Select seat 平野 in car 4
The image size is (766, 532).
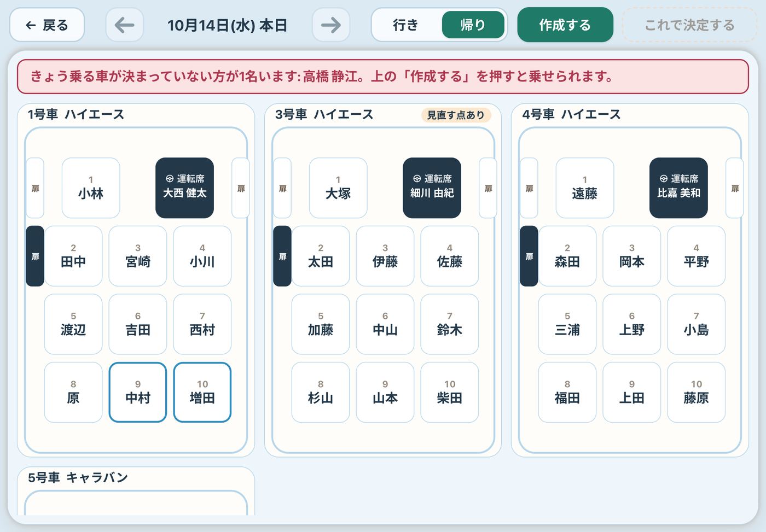click(x=697, y=256)
